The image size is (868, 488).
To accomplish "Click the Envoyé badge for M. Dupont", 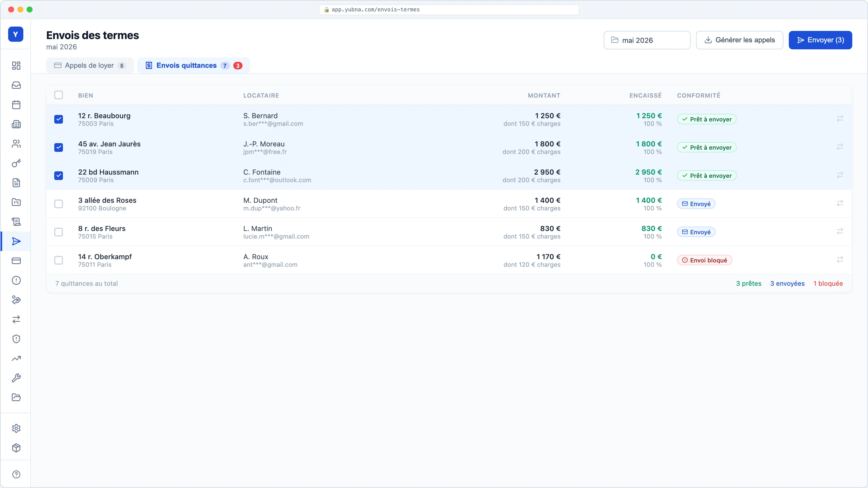I will point(696,204).
